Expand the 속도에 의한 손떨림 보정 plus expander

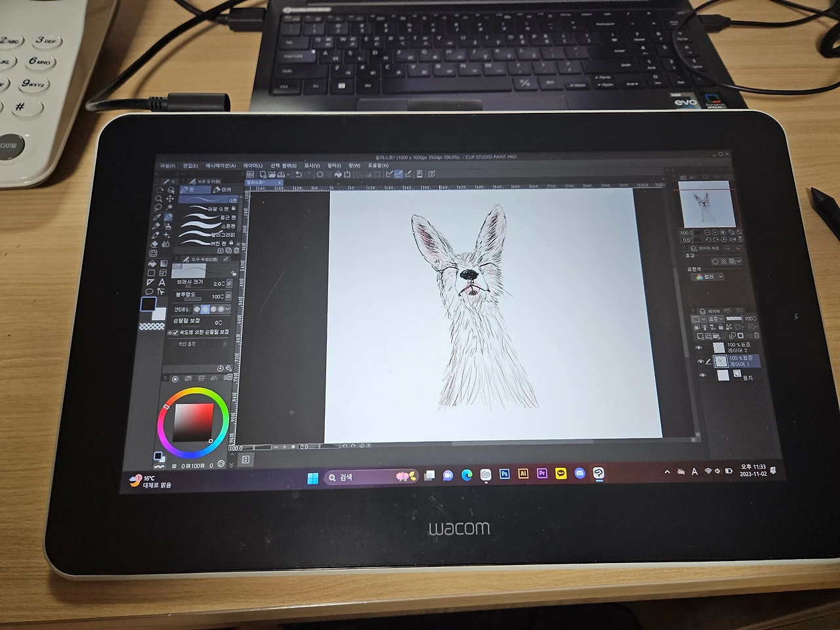coord(169,333)
